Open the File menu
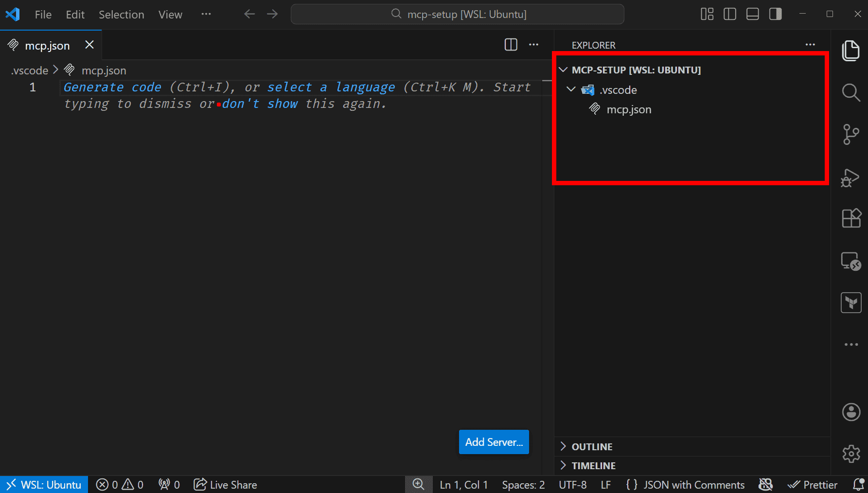The image size is (868, 493). [x=43, y=14]
